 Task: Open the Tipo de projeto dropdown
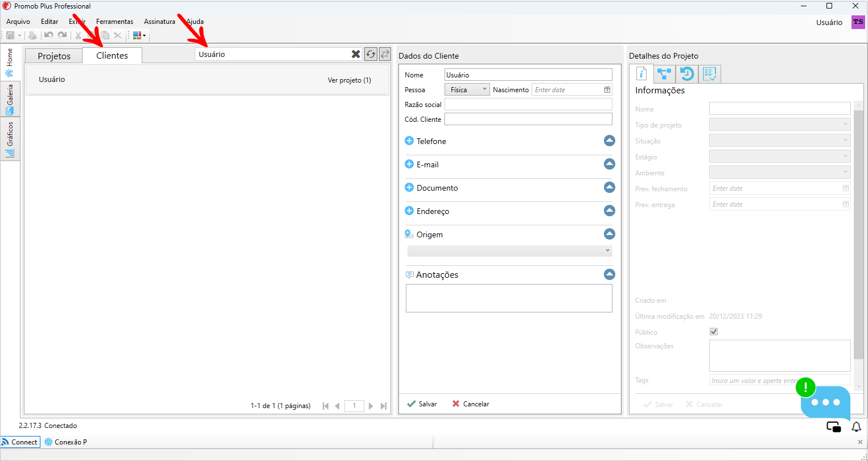[x=780, y=124]
